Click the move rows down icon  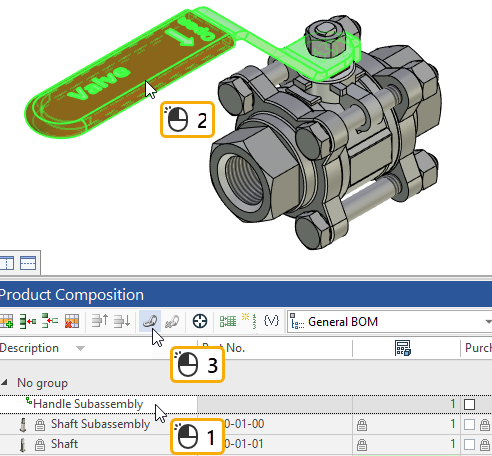pos(122,321)
